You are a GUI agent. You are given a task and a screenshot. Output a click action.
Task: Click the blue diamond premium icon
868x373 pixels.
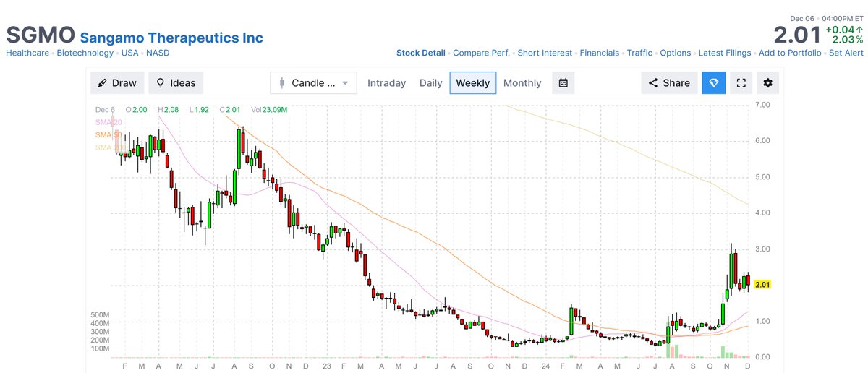pyautogui.click(x=713, y=83)
